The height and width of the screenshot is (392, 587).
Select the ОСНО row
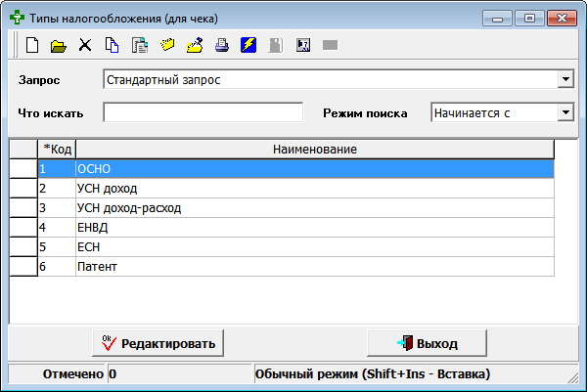pyautogui.click(x=295, y=169)
